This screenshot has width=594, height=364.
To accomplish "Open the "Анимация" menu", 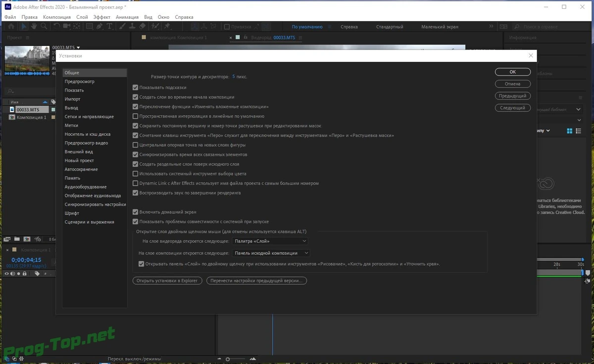I will coord(127,17).
